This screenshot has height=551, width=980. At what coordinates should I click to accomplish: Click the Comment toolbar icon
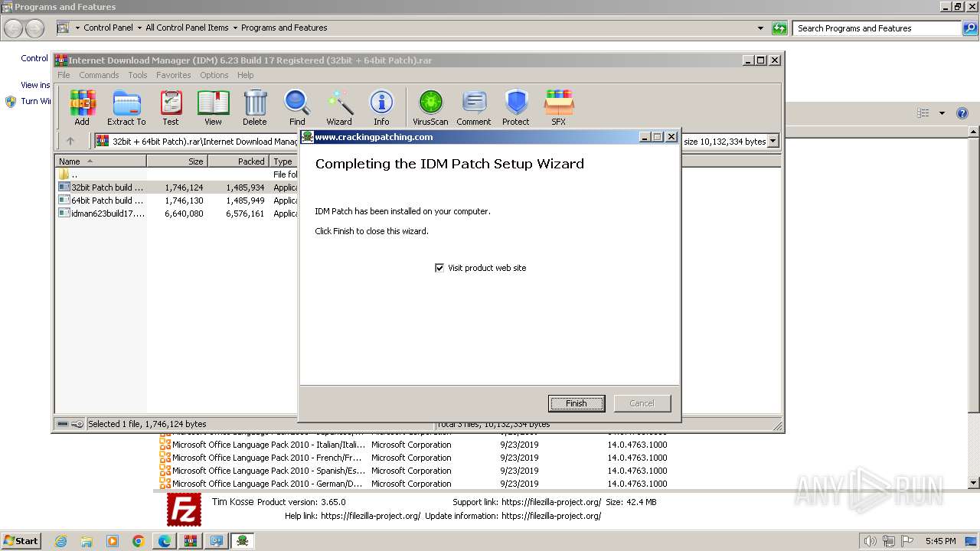tap(474, 107)
